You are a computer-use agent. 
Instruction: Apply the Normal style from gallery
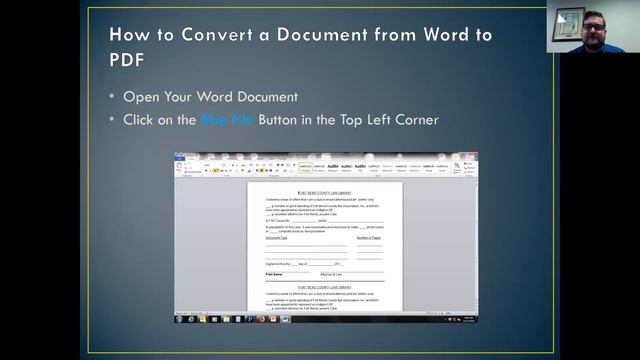coord(305,168)
